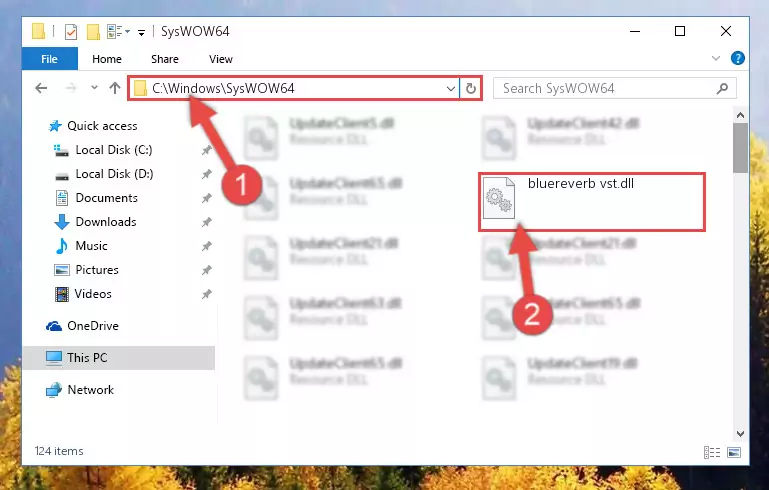Screen dimensions: 769x490
Task: Switch to Details view via status bar icon
Action: point(712,452)
